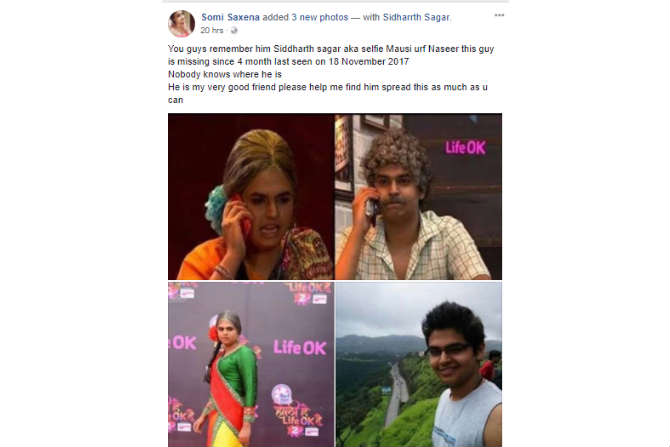Open the red carpet photo with green blouse

pyautogui.click(x=251, y=364)
